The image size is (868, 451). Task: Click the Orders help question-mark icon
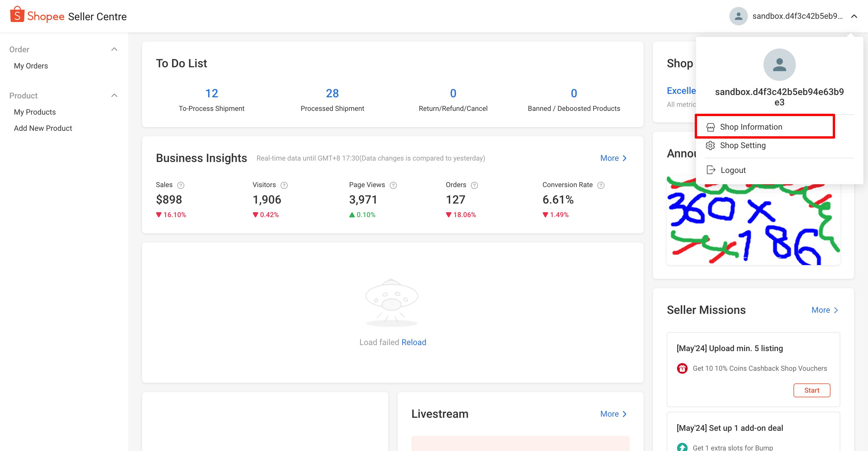(474, 185)
